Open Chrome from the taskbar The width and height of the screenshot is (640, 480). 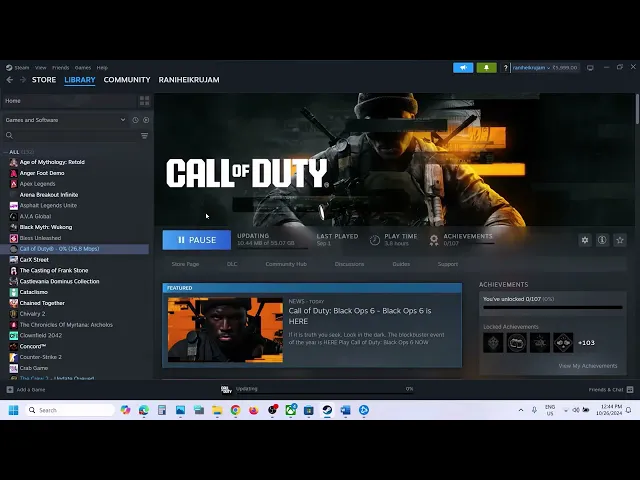click(236, 410)
